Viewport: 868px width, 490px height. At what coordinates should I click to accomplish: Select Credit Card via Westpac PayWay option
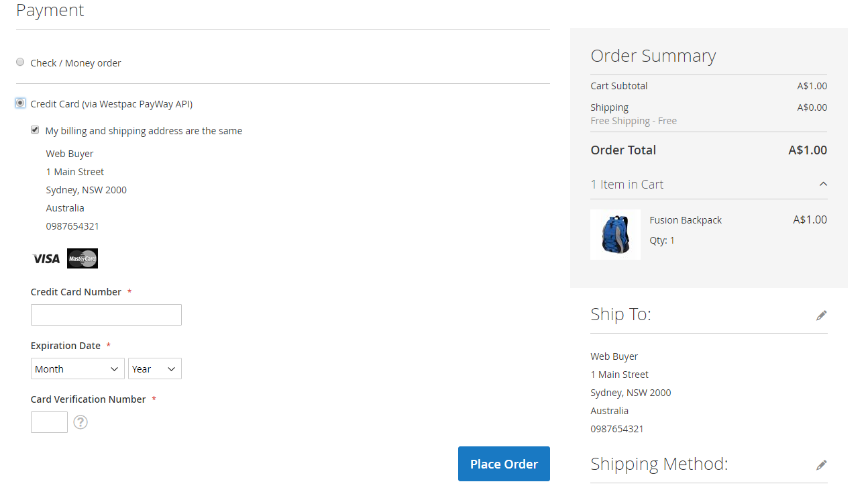[20, 103]
